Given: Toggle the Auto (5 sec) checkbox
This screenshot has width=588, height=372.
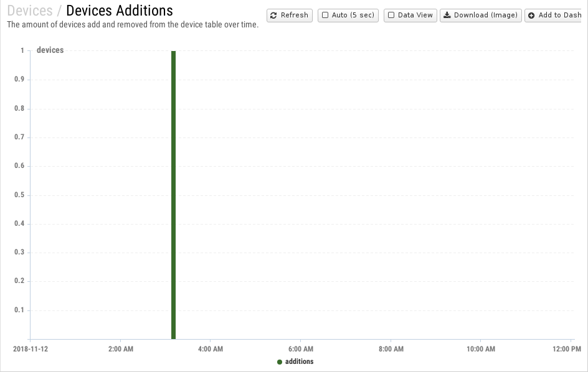Looking at the screenshot, I should 325,16.
